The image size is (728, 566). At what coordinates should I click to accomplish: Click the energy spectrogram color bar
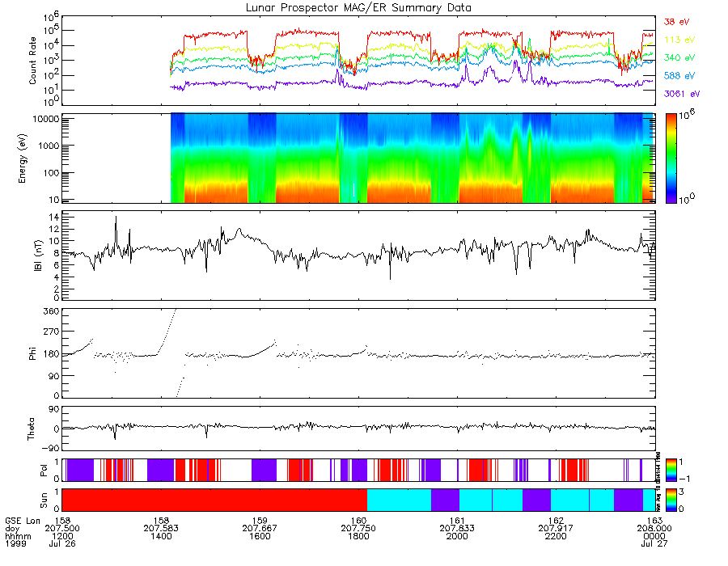pos(671,158)
